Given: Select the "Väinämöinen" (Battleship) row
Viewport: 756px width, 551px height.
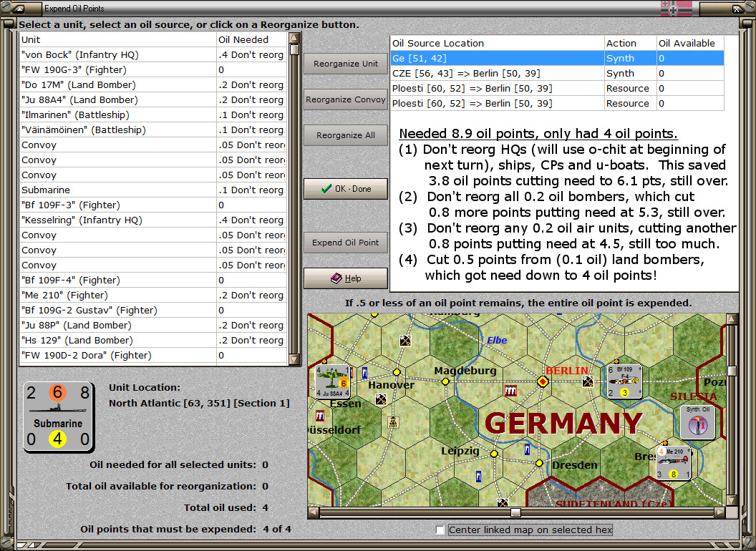Looking at the screenshot, I should click(153, 130).
